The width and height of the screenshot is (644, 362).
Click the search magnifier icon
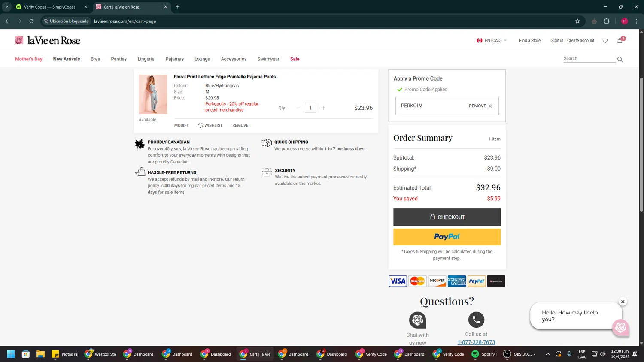[620, 59]
